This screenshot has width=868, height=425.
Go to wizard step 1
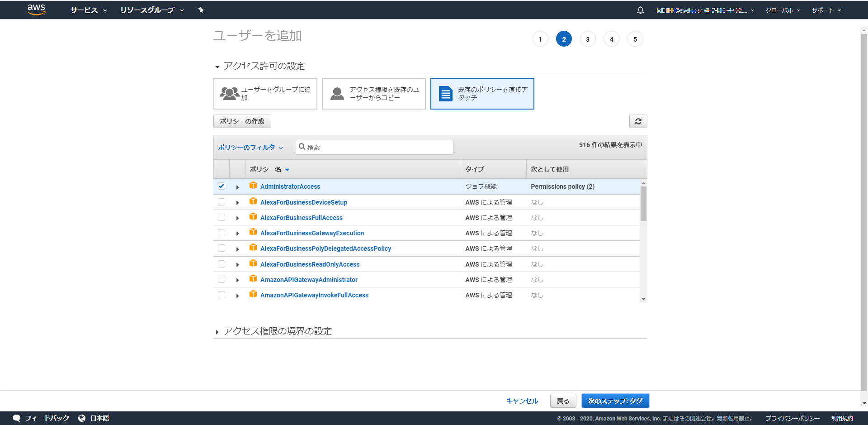pos(540,39)
